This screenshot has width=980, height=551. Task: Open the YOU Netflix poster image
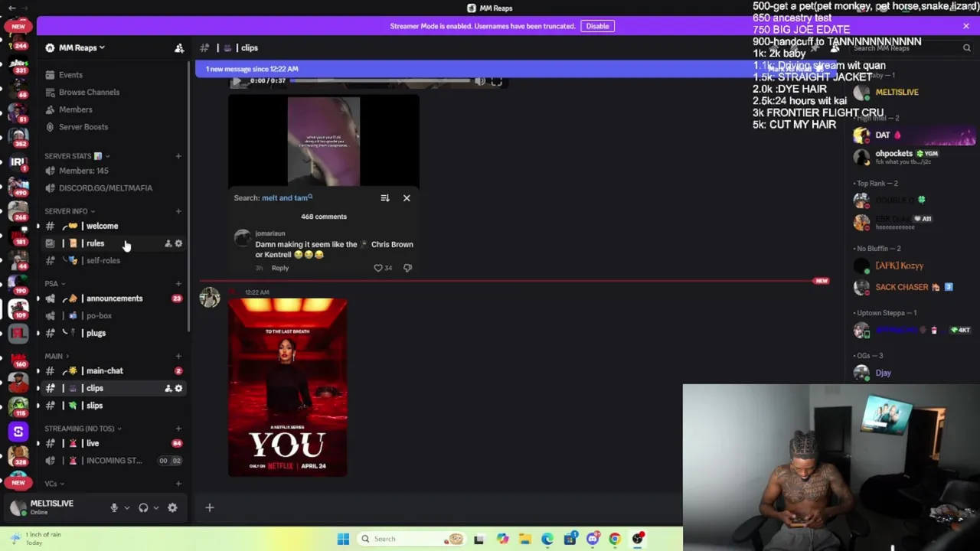pos(287,388)
